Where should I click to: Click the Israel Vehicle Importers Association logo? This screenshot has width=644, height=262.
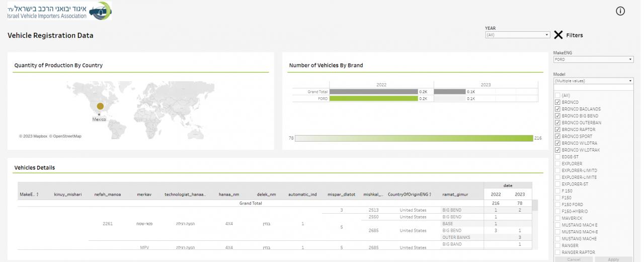coord(60,11)
